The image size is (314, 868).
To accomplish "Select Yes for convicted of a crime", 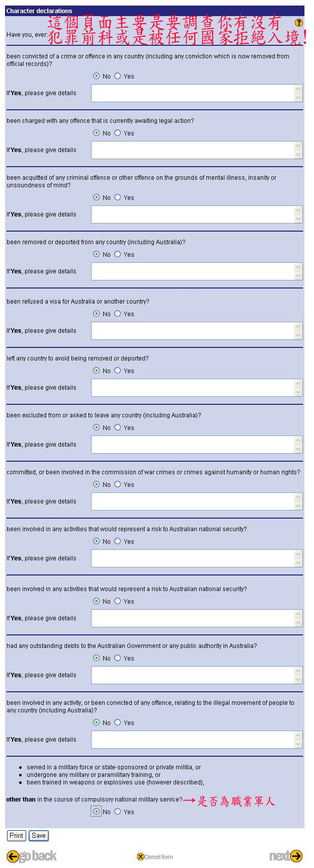I will click(x=118, y=76).
